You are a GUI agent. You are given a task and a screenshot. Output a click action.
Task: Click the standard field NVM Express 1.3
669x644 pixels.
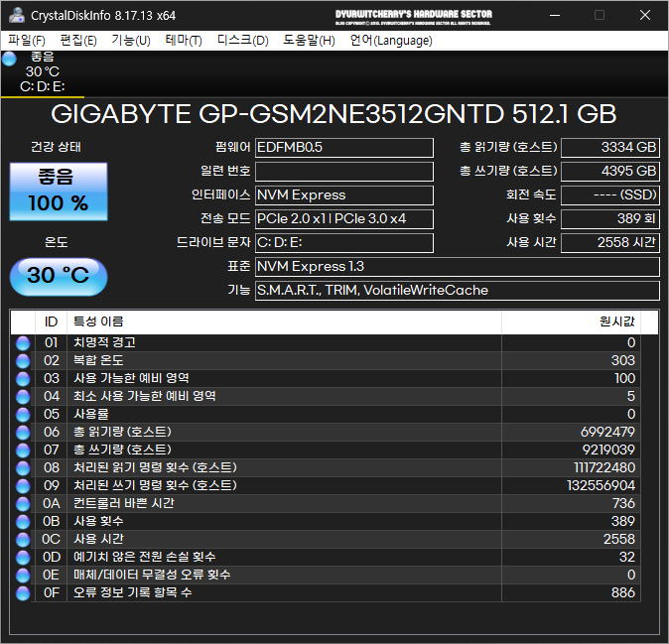pyautogui.click(x=457, y=267)
